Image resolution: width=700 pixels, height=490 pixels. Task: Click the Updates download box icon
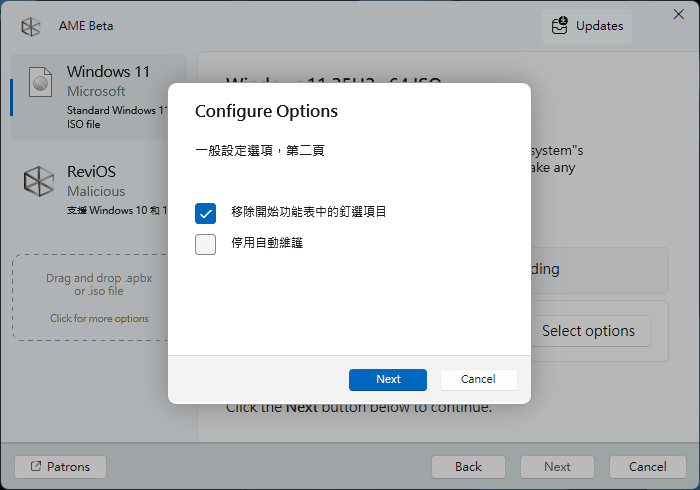[x=561, y=26]
